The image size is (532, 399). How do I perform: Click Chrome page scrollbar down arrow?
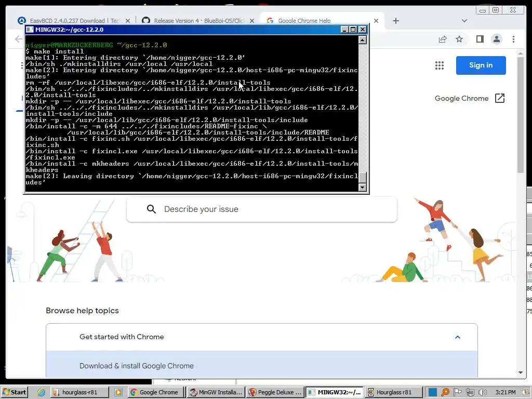coord(520,373)
